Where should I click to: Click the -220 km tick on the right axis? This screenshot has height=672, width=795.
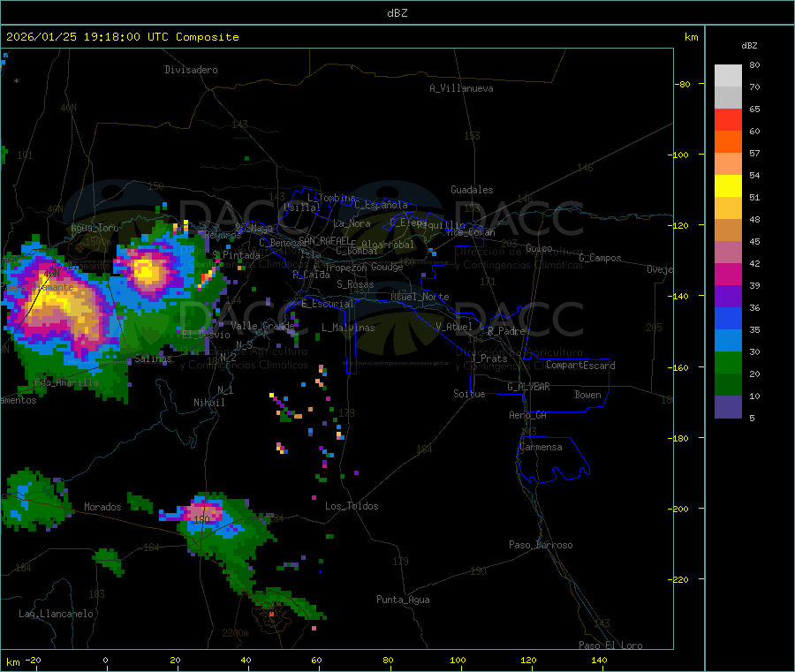coord(680,579)
